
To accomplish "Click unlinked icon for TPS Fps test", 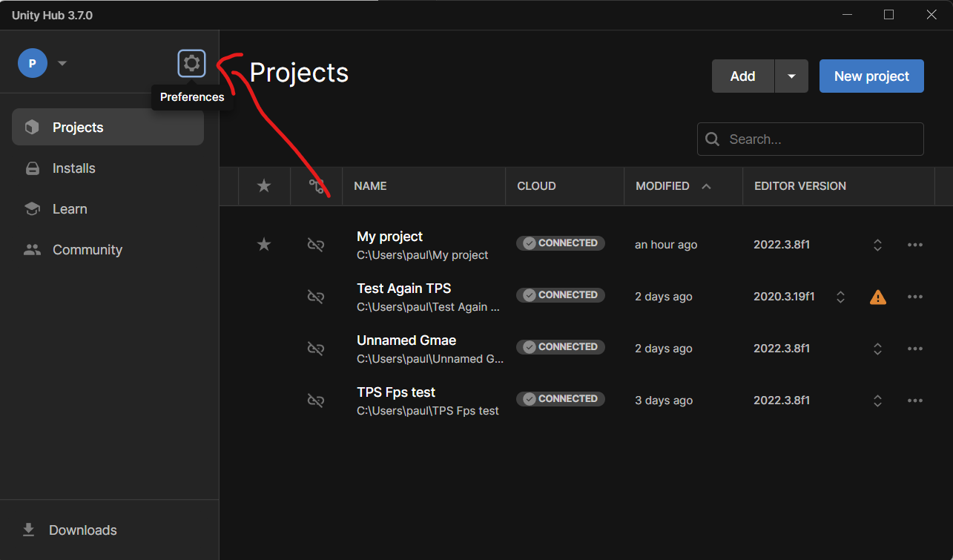I will [316, 401].
